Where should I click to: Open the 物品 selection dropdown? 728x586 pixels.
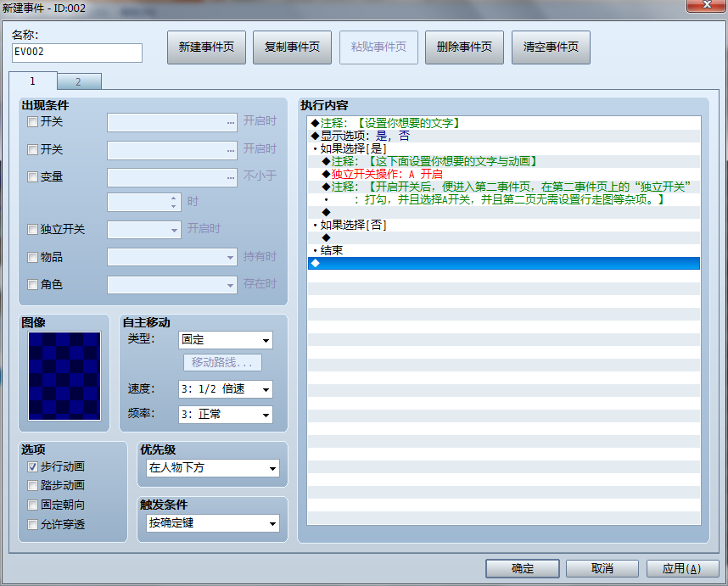pos(172,257)
